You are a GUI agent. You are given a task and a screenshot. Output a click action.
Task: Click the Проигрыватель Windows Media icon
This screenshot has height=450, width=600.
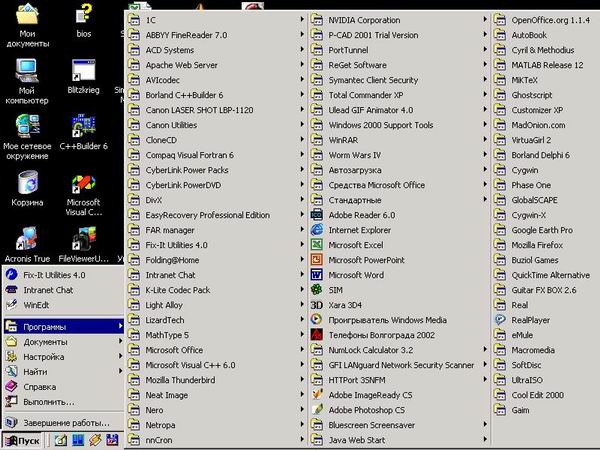[316, 320]
